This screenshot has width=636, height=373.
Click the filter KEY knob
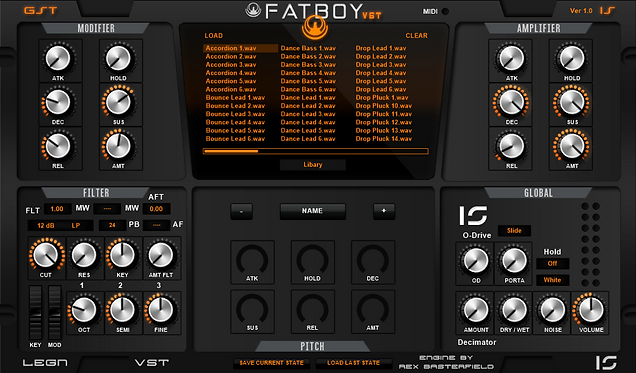[x=122, y=255]
